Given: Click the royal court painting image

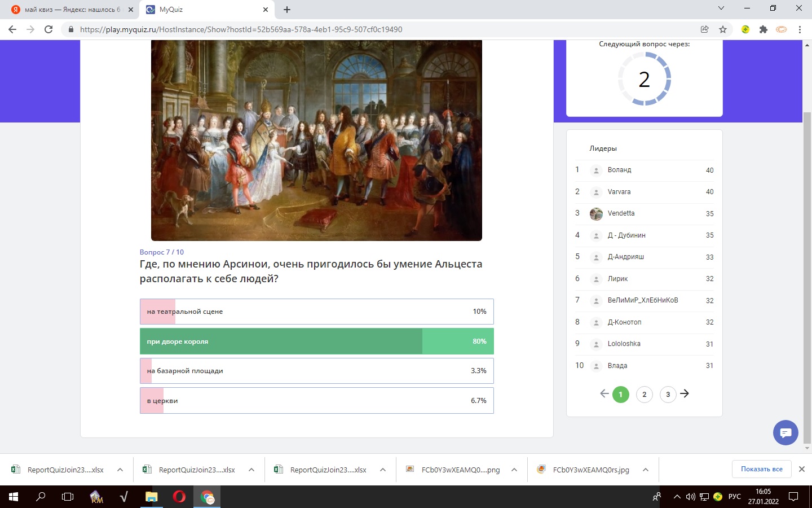Looking at the screenshot, I should (316, 141).
